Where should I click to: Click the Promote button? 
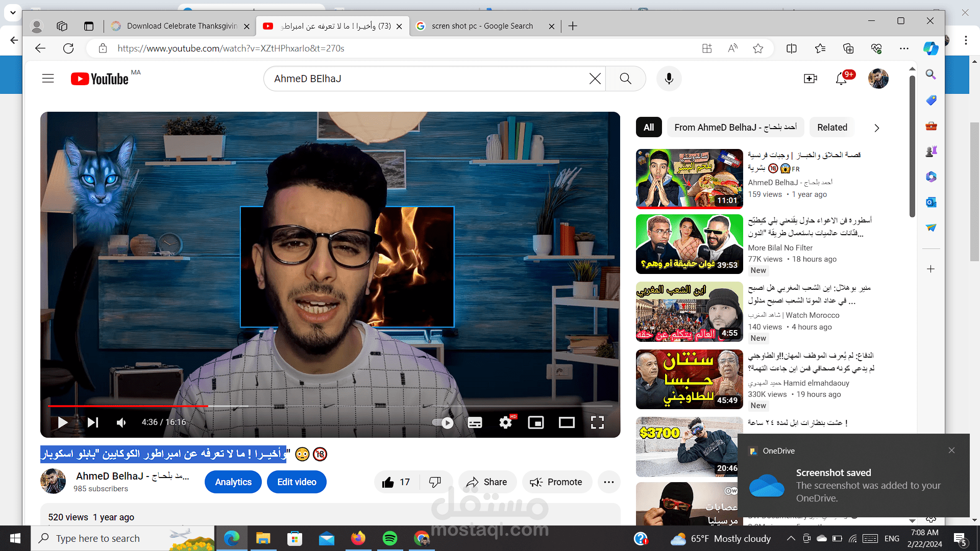[x=556, y=482]
